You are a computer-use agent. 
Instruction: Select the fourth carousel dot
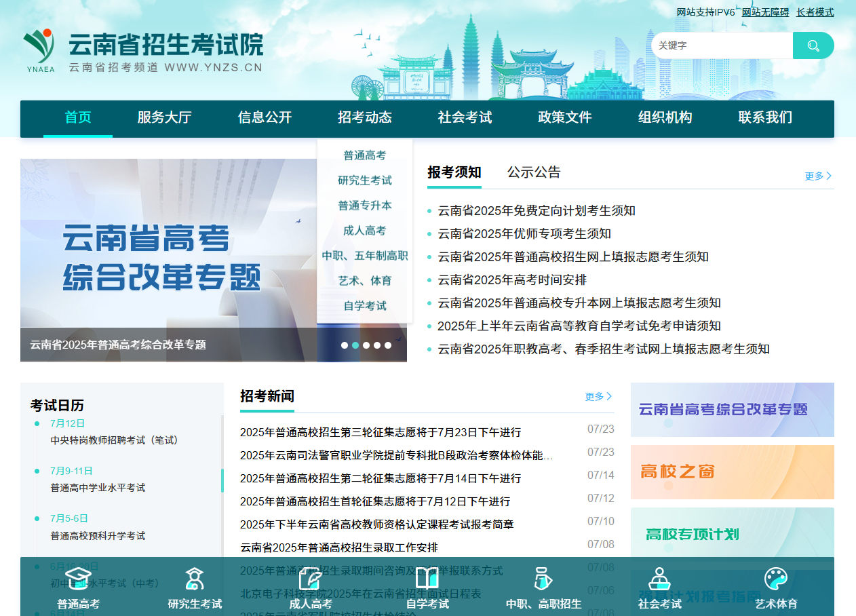(377, 345)
